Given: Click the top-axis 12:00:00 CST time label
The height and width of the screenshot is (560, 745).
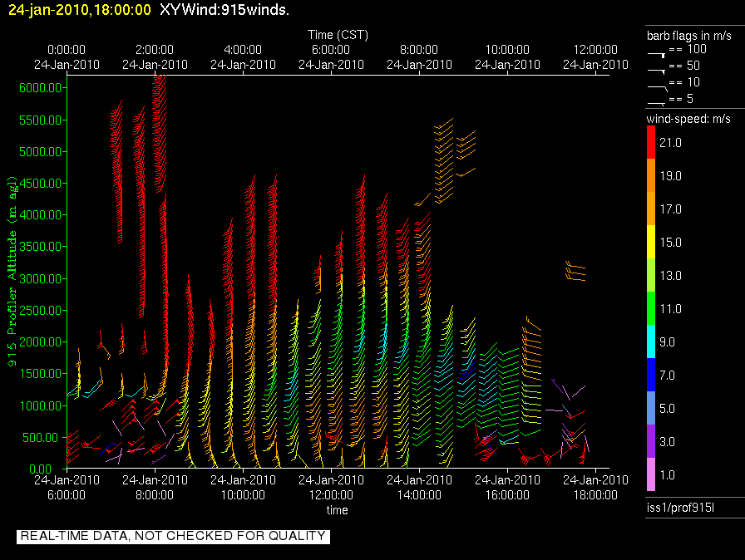Looking at the screenshot, I should 595,50.
